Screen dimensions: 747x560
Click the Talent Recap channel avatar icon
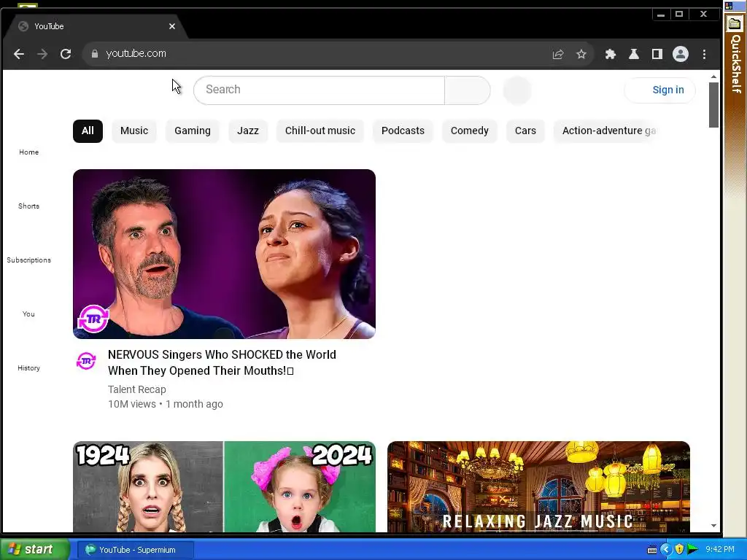(86, 361)
